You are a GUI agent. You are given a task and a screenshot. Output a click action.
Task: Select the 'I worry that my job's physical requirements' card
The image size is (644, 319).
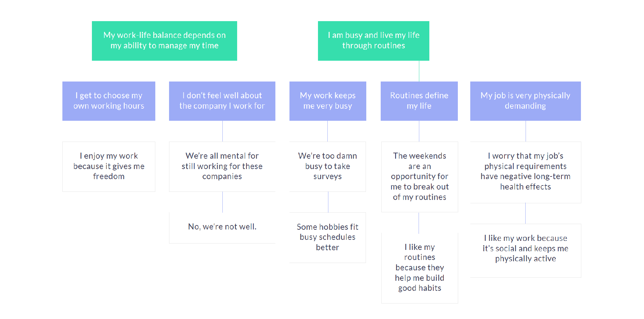[525, 172]
